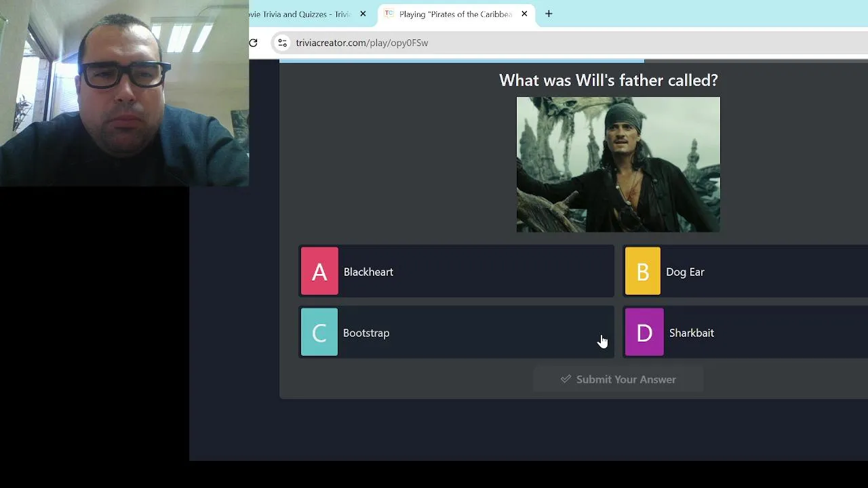Screen dimensions: 868x488
Task: Pick answer C Bootstrap
Action: coord(456,332)
